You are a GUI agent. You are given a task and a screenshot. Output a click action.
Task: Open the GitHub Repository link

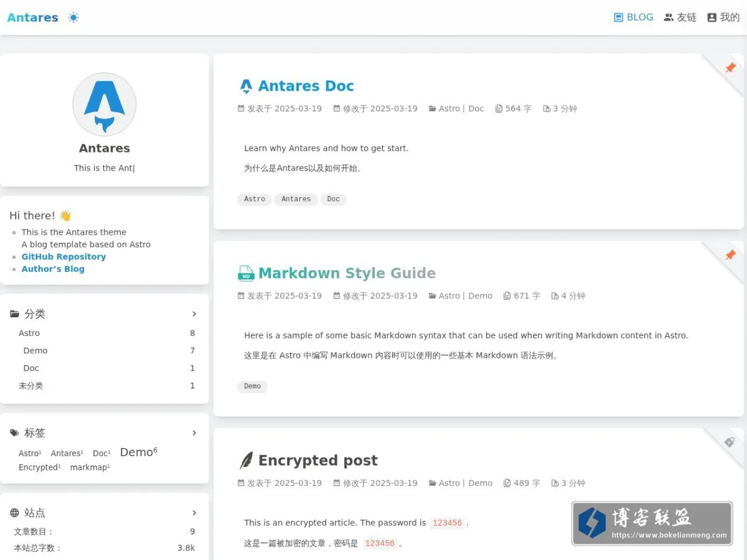(x=63, y=256)
